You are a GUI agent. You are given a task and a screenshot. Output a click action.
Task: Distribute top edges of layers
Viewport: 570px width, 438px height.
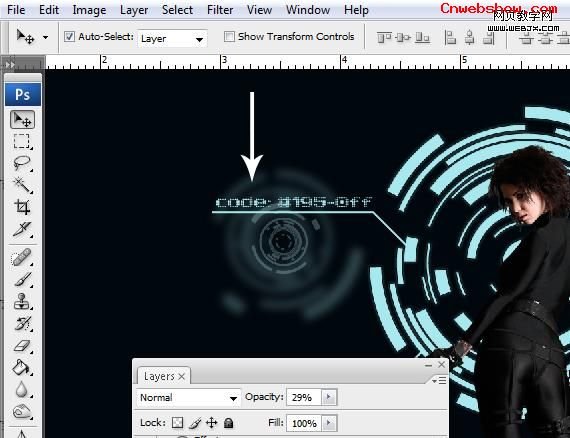point(526,37)
